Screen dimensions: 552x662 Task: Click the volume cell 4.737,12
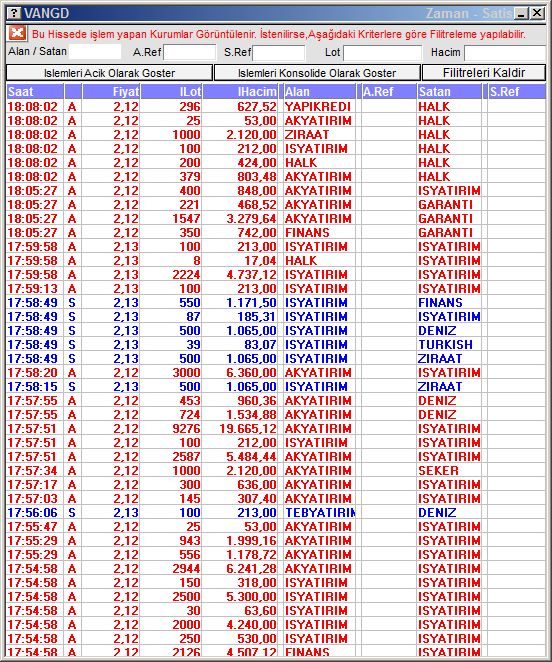pyautogui.click(x=240, y=275)
